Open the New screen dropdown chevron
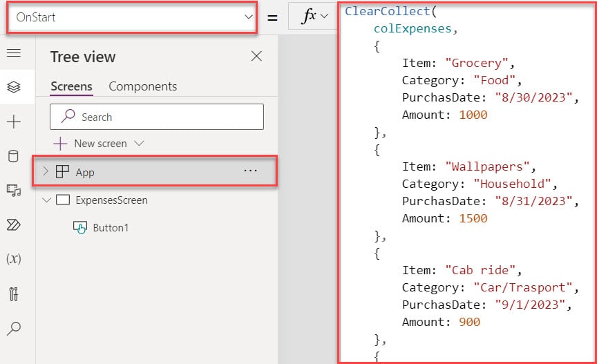Screen dimensions: 597x364 [140, 144]
